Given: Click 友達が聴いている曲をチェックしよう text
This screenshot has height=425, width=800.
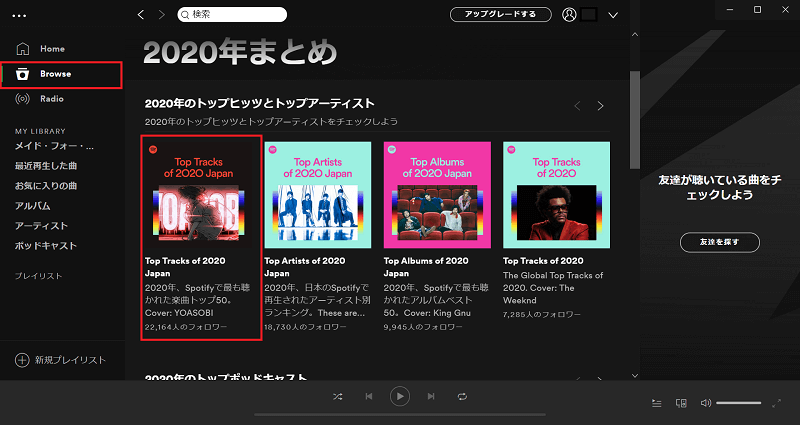Looking at the screenshot, I should pyautogui.click(x=720, y=187).
